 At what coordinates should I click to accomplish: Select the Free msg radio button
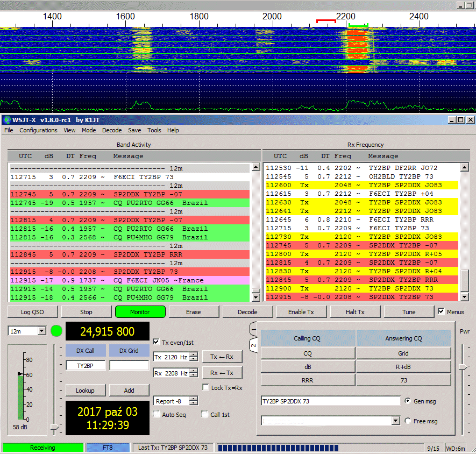(x=408, y=421)
